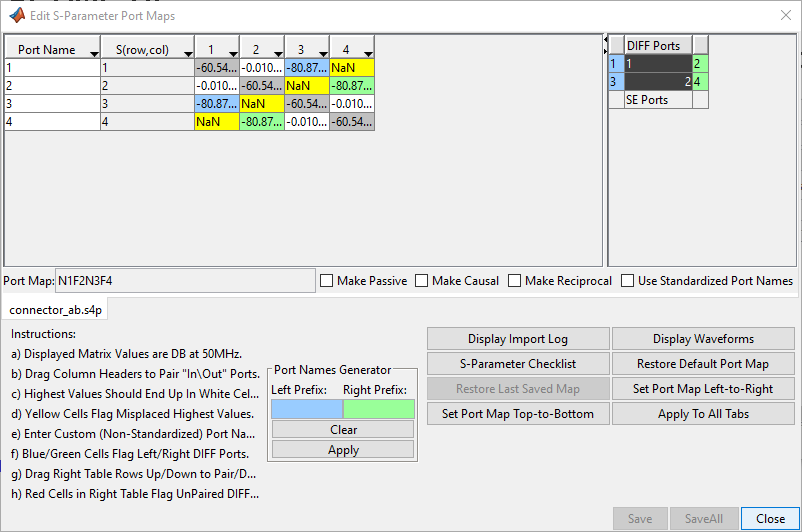Select dark DIFF pair 1 name cell

pos(658,63)
